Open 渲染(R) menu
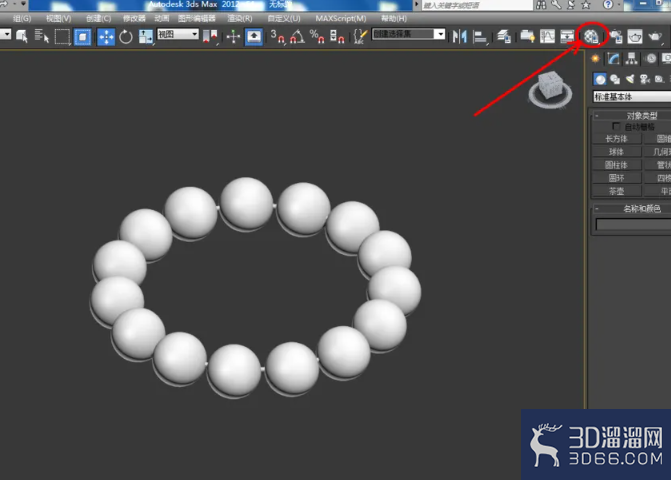This screenshot has width=671, height=480. (x=240, y=18)
